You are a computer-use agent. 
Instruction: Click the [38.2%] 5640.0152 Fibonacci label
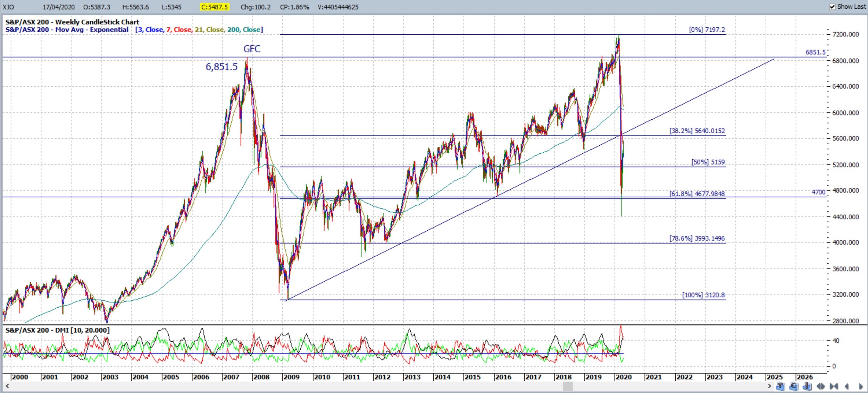point(697,131)
